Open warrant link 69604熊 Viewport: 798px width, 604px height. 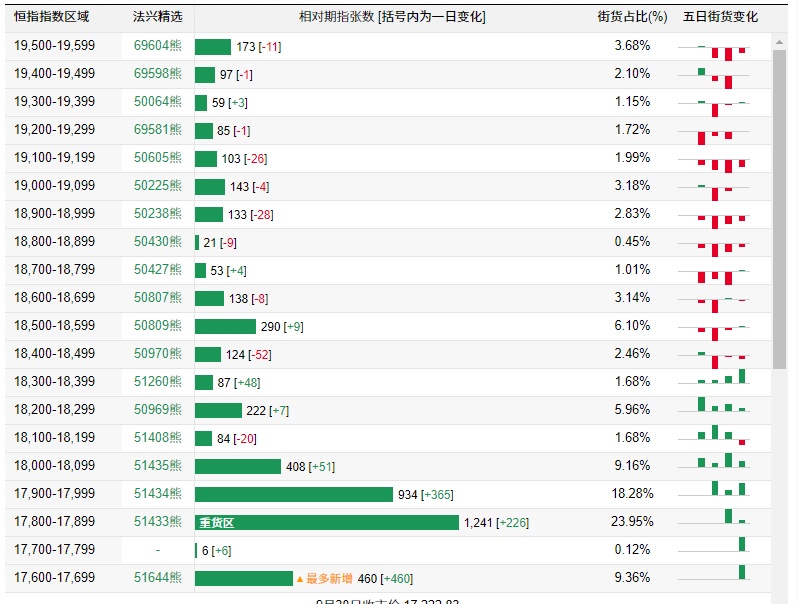[x=158, y=46]
